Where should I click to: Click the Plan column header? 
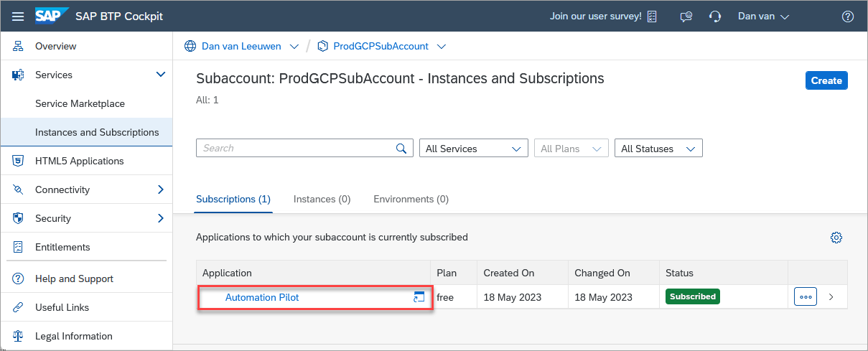(454, 273)
